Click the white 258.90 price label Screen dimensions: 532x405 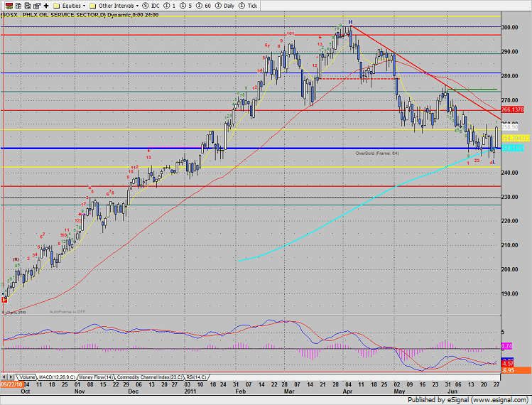point(509,127)
